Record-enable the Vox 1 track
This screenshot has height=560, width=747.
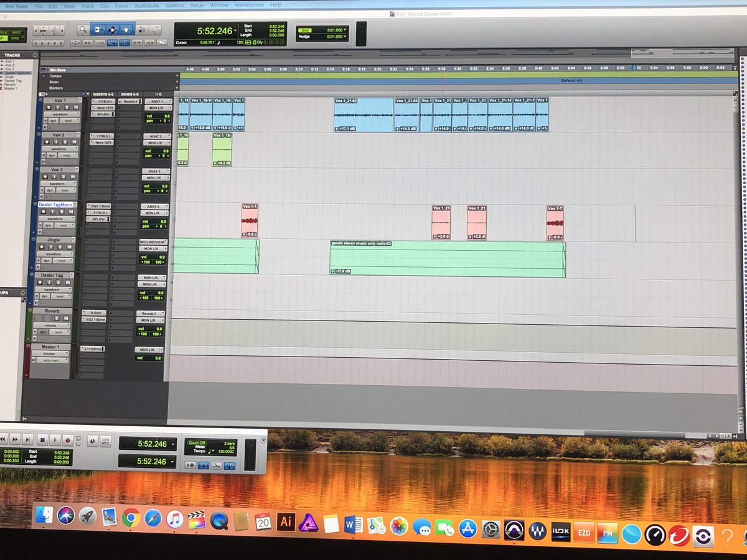tap(49, 108)
